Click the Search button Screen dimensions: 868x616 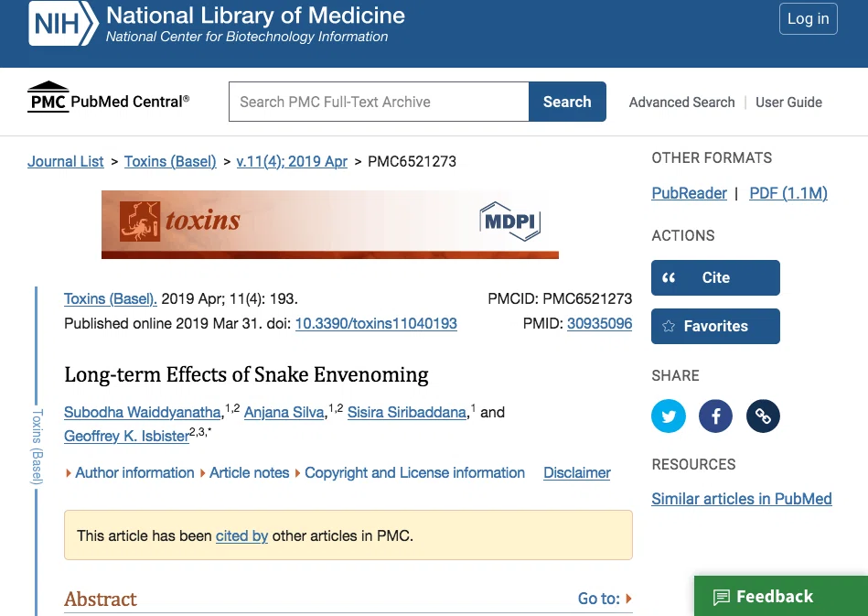(x=567, y=102)
